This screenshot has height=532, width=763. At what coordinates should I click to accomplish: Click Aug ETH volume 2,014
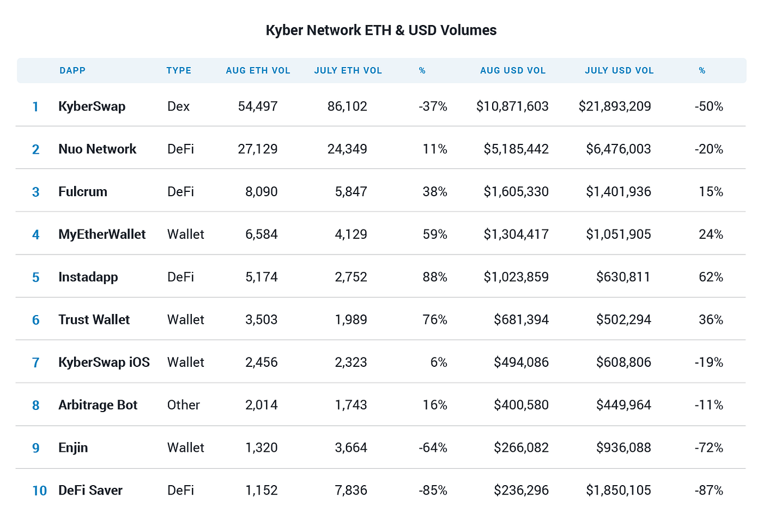(x=262, y=405)
